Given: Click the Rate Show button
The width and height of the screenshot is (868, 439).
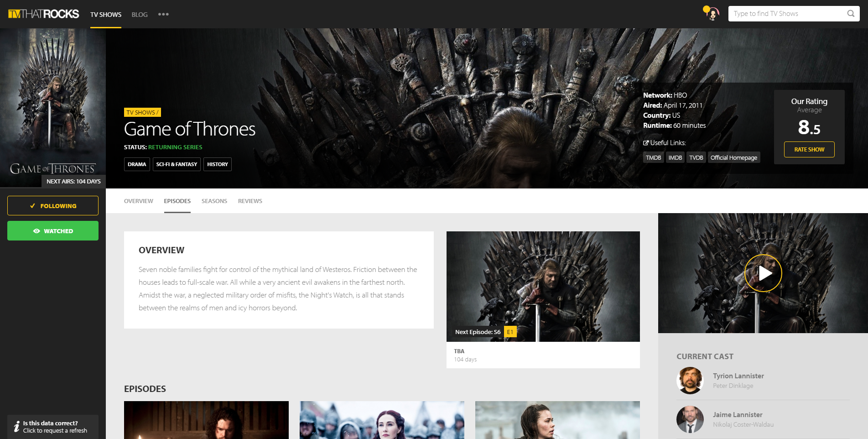Looking at the screenshot, I should point(809,150).
